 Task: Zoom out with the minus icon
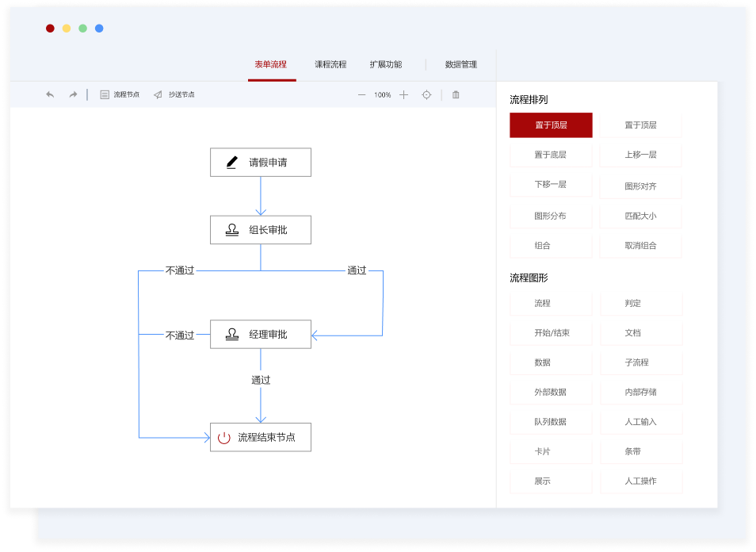tap(361, 94)
